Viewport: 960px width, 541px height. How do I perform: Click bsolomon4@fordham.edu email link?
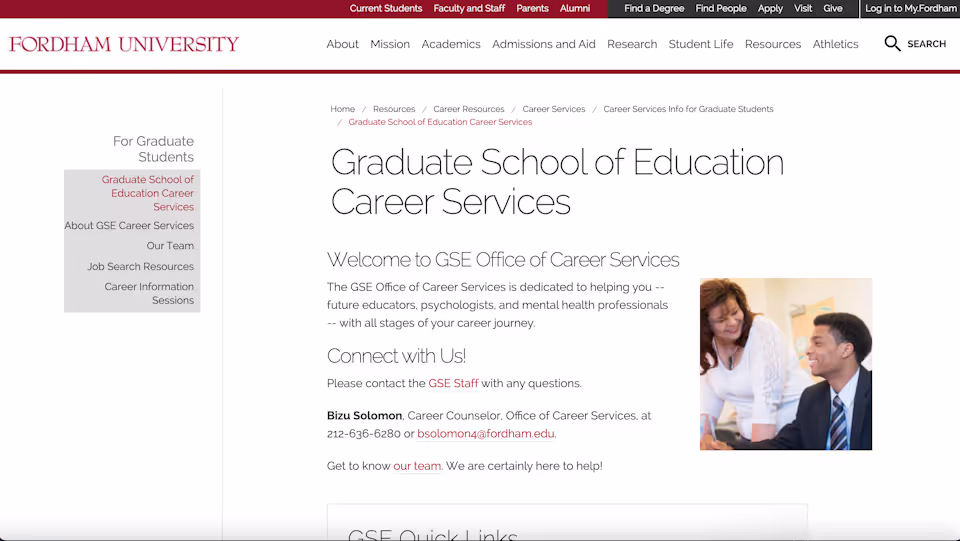point(486,433)
